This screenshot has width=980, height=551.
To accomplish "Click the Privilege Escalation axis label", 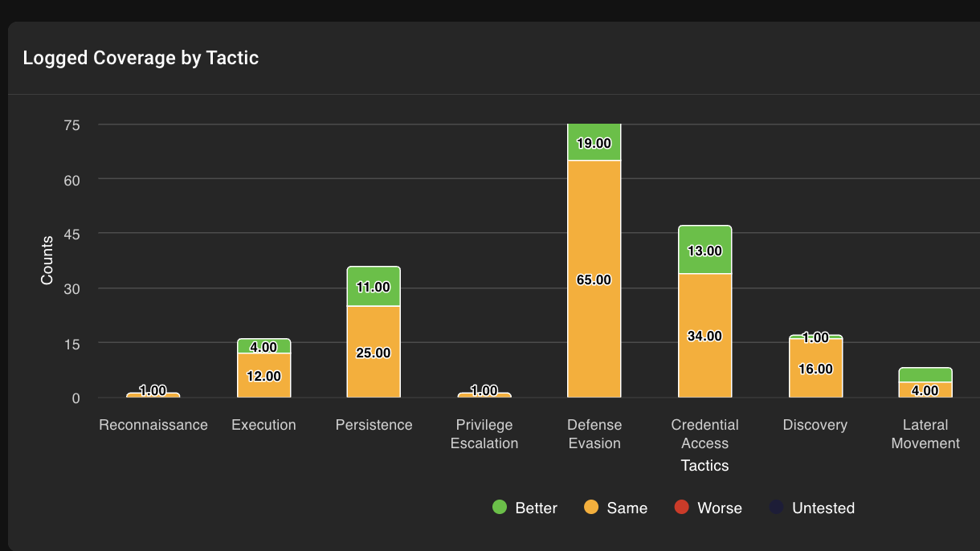I will [484, 434].
